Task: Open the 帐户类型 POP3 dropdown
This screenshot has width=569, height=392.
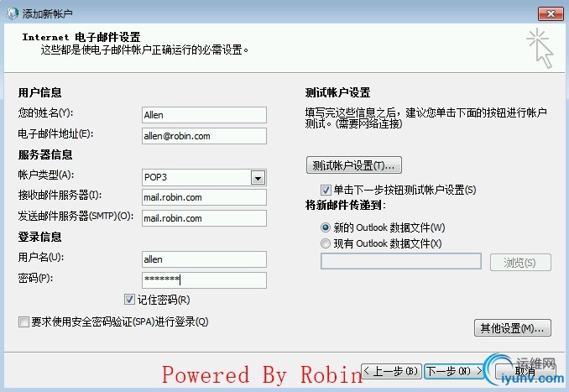Action: click(x=258, y=178)
